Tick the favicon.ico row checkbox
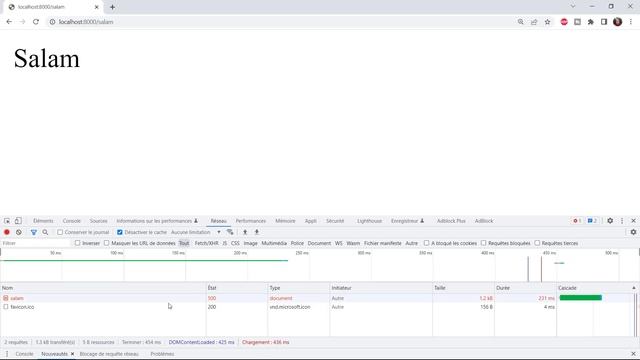Screen dimensions: 640x360 [6, 307]
